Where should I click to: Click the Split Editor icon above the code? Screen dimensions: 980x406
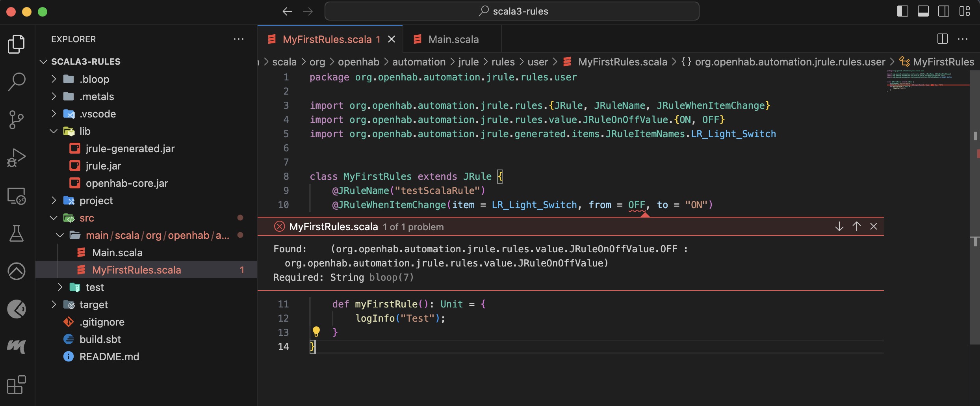pos(942,39)
